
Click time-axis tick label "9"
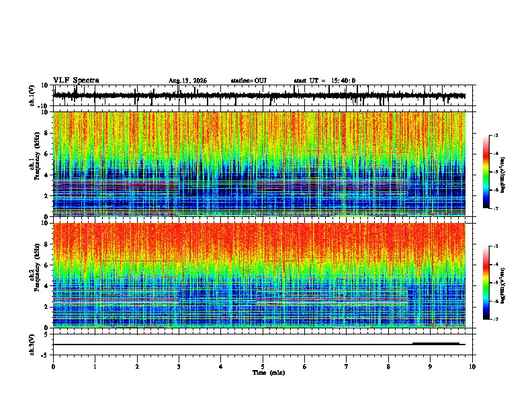point(430,367)
